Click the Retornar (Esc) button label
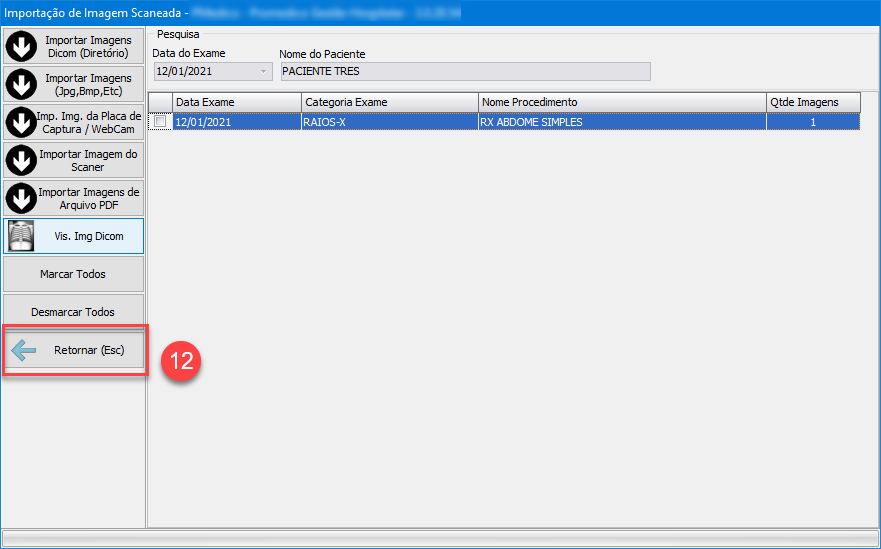 [x=89, y=350]
